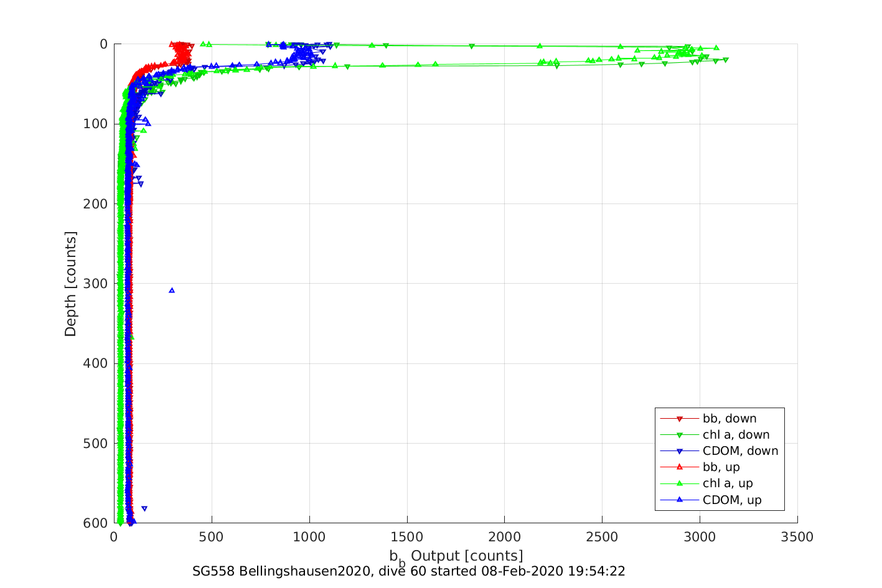Click the blue 'CDOM, up' legend marker
Screen dimensions: 882x588
tap(680, 500)
